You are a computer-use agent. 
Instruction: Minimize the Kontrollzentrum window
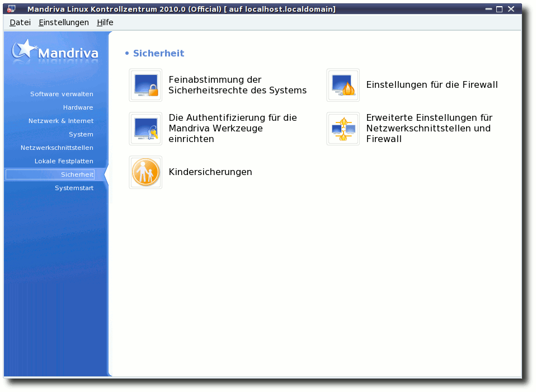click(488, 9)
